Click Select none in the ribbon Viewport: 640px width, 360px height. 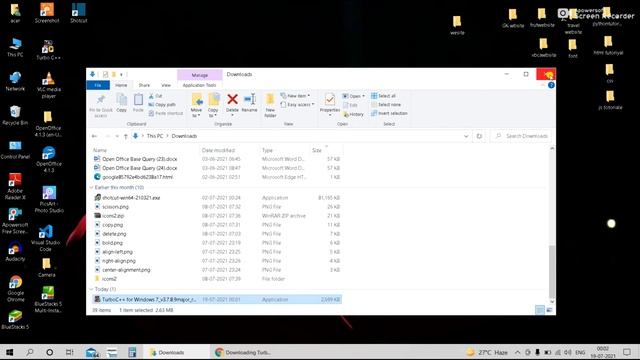pyautogui.click(x=386, y=105)
